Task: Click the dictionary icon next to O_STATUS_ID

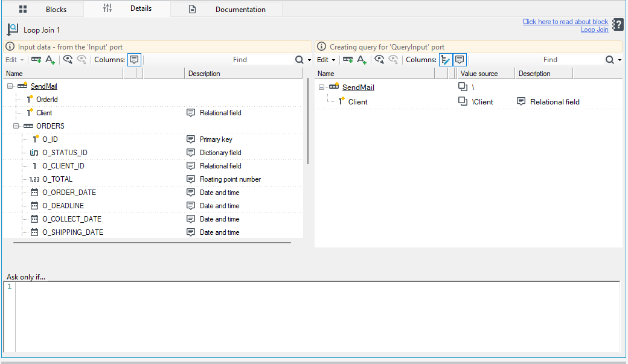Action: [34, 153]
